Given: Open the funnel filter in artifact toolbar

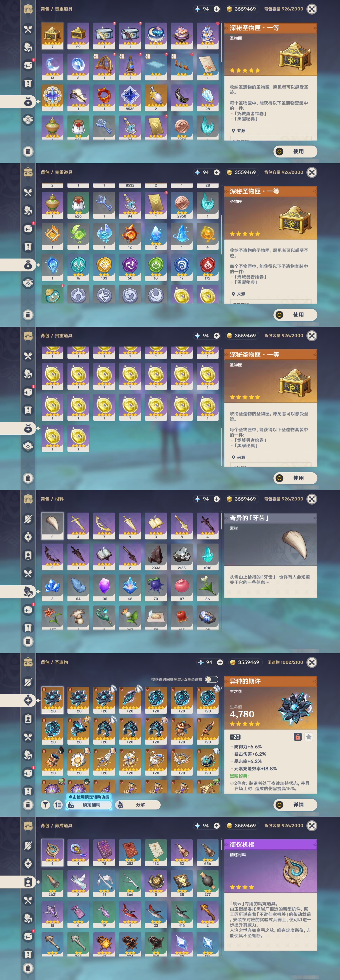Looking at the screenshot, I should pyautogui.click(x=45, y=805).
